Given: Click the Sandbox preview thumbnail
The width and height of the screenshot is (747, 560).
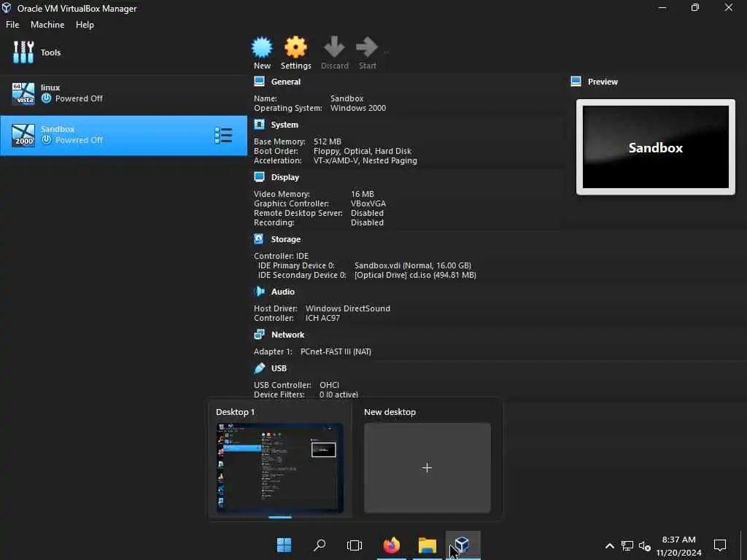Looking at the screenshot, I should click(x=656, y=147).
